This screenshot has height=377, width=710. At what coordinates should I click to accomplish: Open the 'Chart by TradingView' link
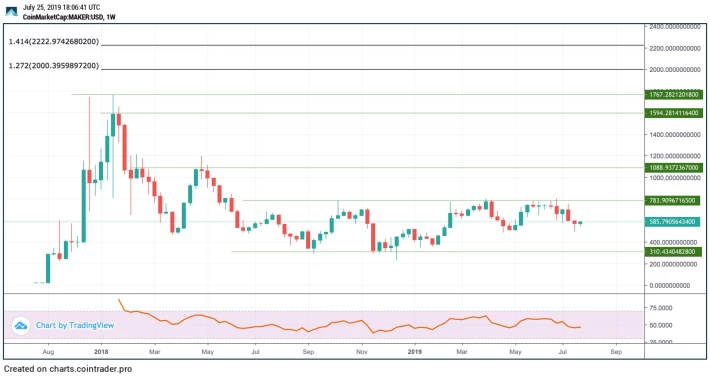coord(75,325)
